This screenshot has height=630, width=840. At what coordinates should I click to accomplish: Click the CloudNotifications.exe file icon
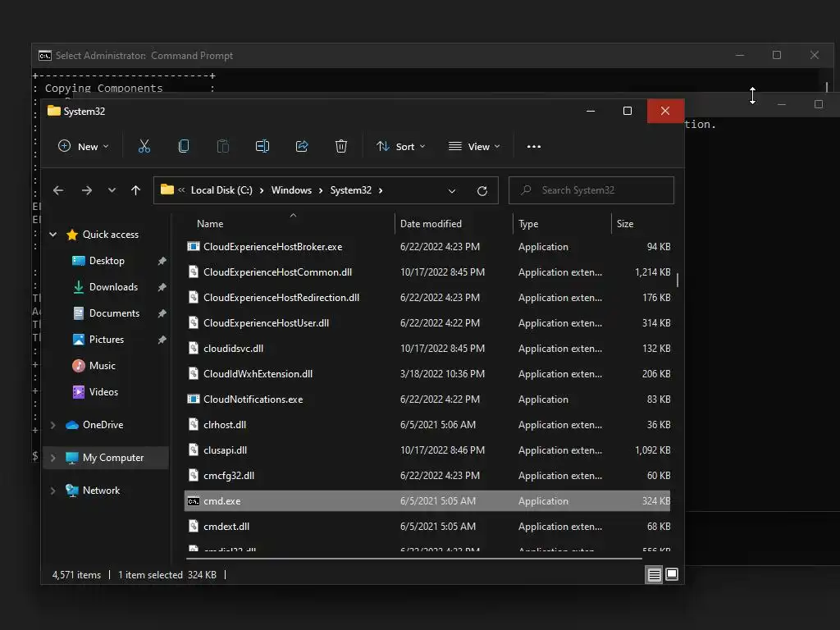click(x=194, y=399)
